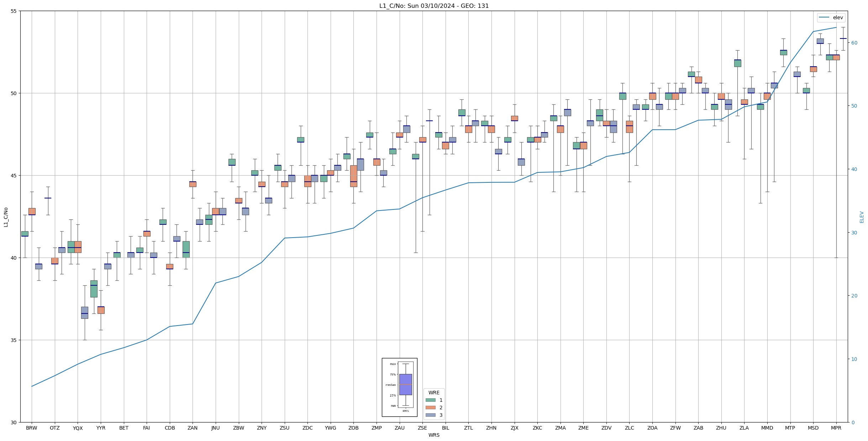Click the 'median' label in the boxplot key
Image resolution: width=868 pixels, height=441 pixels.
[x=390, y=385]
